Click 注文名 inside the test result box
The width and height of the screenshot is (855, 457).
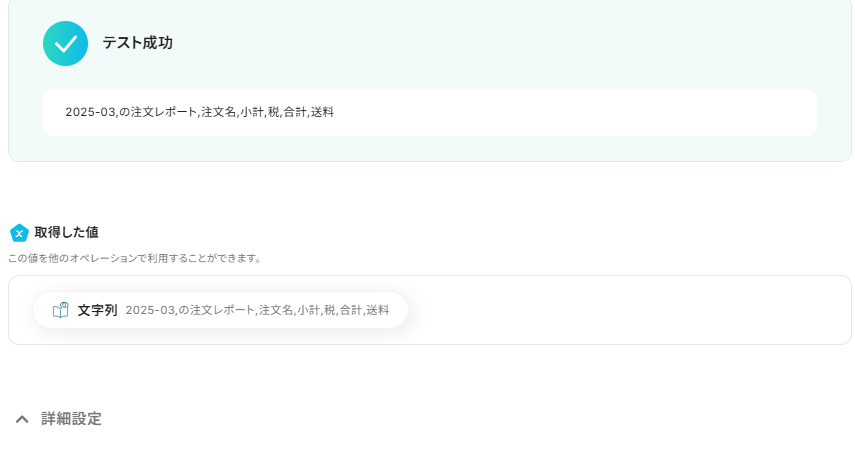219,112
